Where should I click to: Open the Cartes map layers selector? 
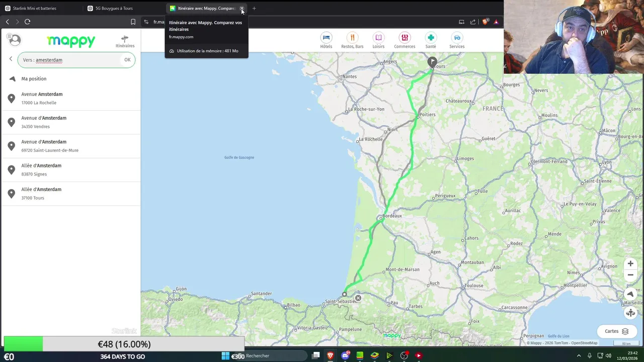point(617,331)
